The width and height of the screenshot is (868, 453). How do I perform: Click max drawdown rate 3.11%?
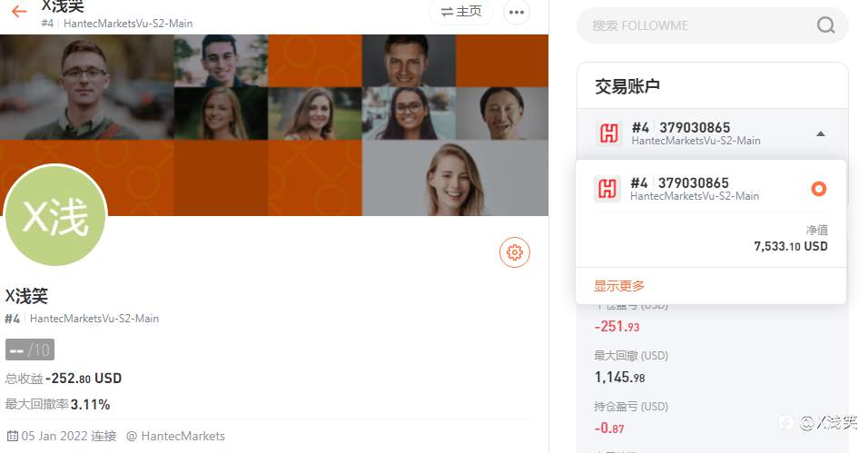(90, 404)
